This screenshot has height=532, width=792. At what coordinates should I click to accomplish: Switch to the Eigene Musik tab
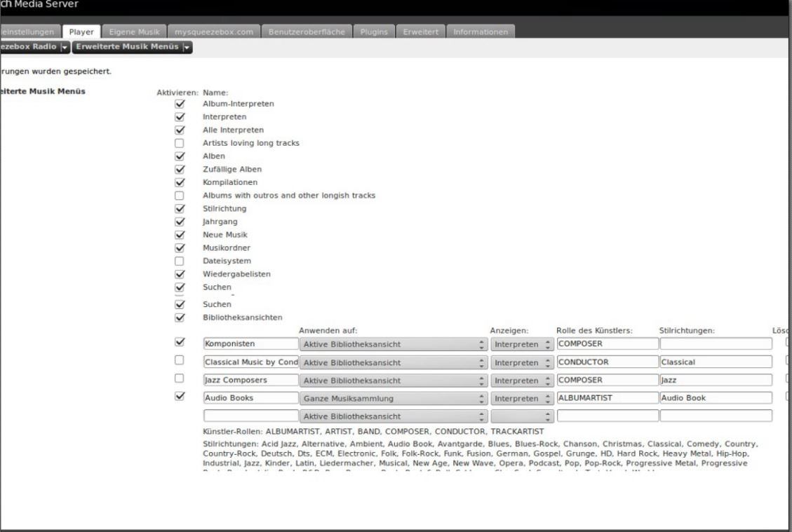[x=135, y=32]
